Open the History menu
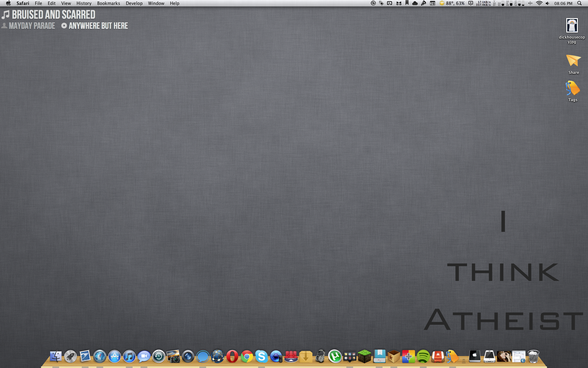Viewport: 588px width, 368px height. point(84,3)
